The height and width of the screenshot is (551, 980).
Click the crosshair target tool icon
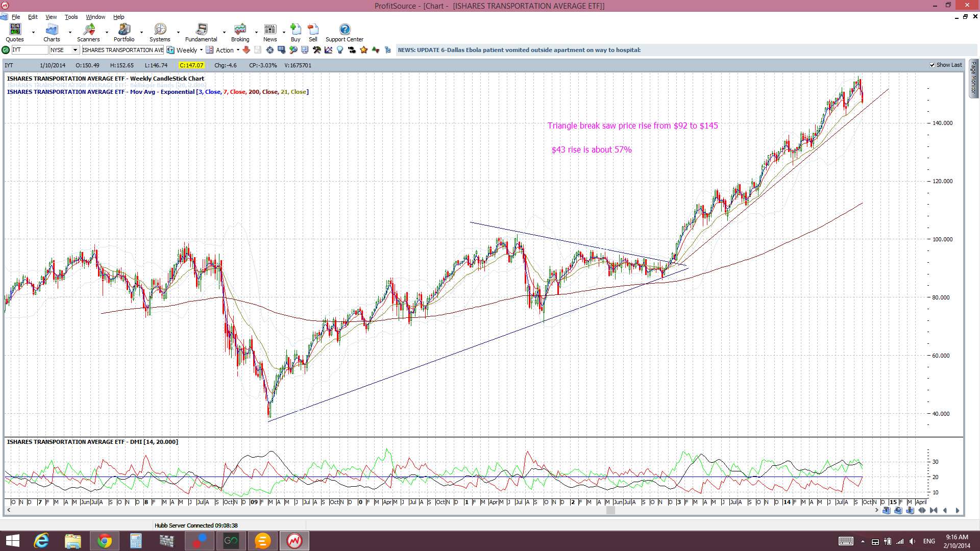coord(269,50)
